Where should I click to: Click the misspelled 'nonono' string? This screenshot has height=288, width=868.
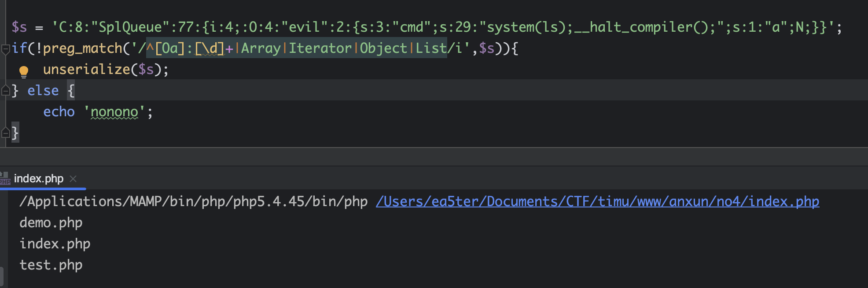click(x=114, y=112)
